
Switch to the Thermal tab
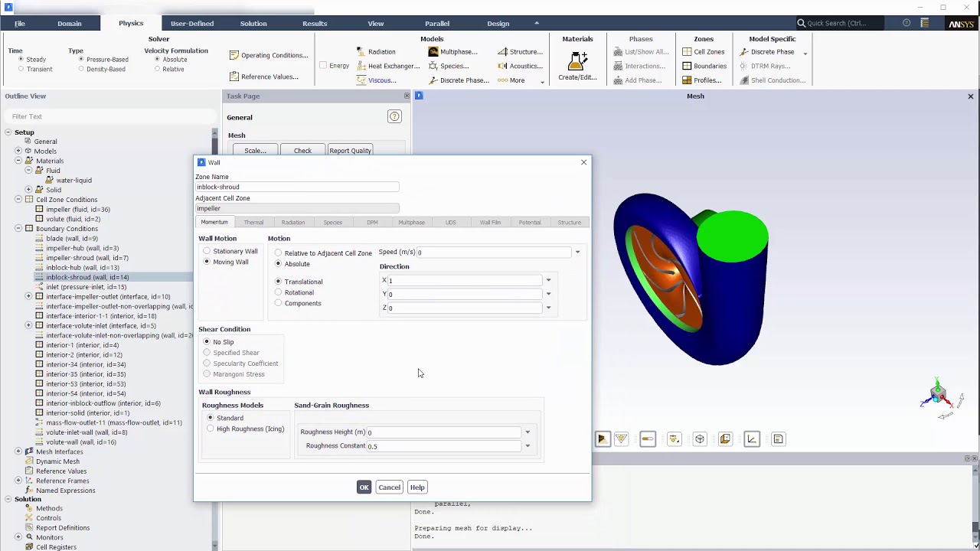pyautogui.click(x=253, y=222)
